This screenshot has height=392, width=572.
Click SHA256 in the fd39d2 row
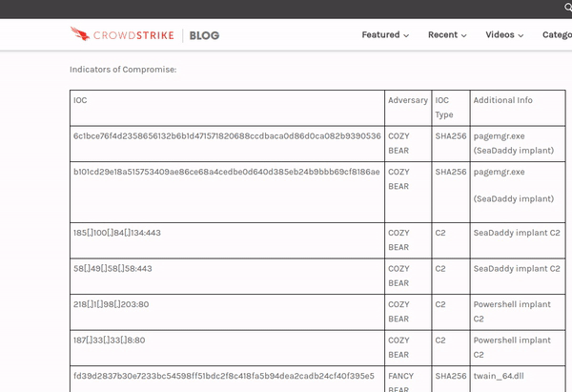(x=451, y=376)
